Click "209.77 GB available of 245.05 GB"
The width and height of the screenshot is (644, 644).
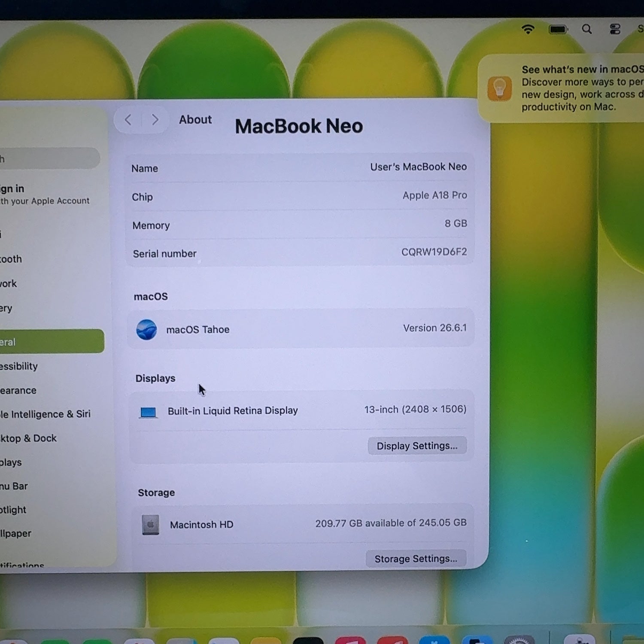click(391, 523)
